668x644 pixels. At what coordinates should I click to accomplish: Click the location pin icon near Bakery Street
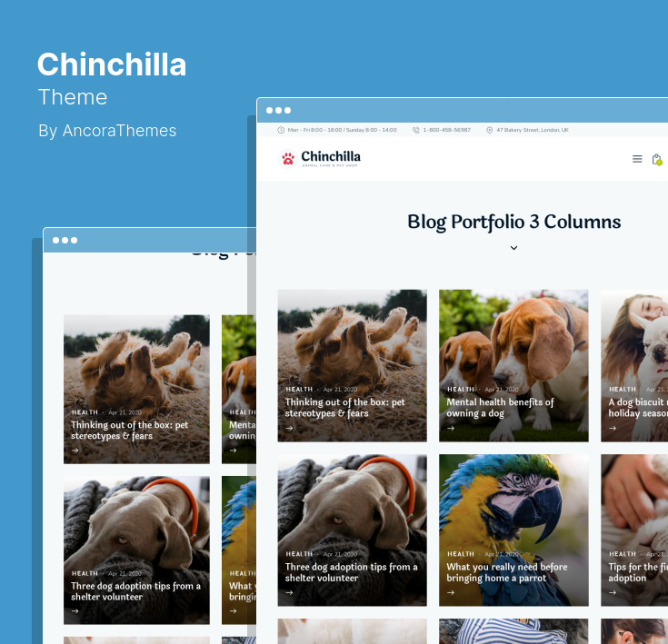[x=490, y=130]
